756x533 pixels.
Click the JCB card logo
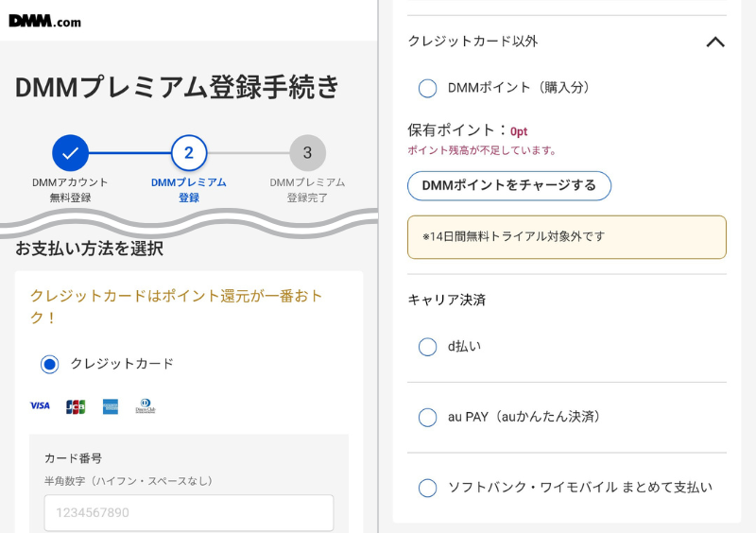point(76,406)
